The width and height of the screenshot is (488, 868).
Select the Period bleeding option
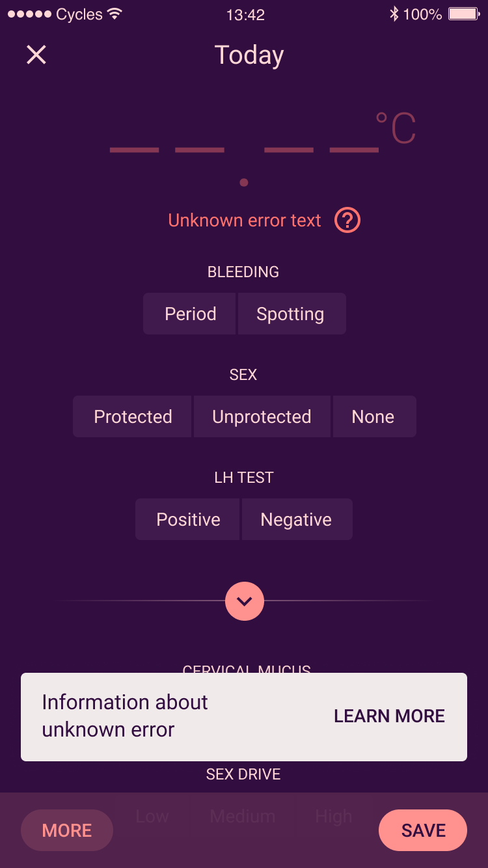tap(190, 314)
